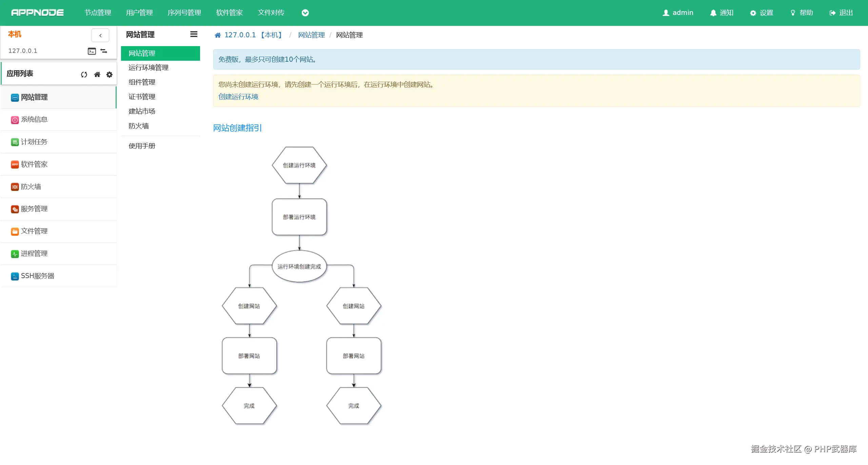
Task: Open 系统信息 app in sidebar
Action: [x=34, y=119]
